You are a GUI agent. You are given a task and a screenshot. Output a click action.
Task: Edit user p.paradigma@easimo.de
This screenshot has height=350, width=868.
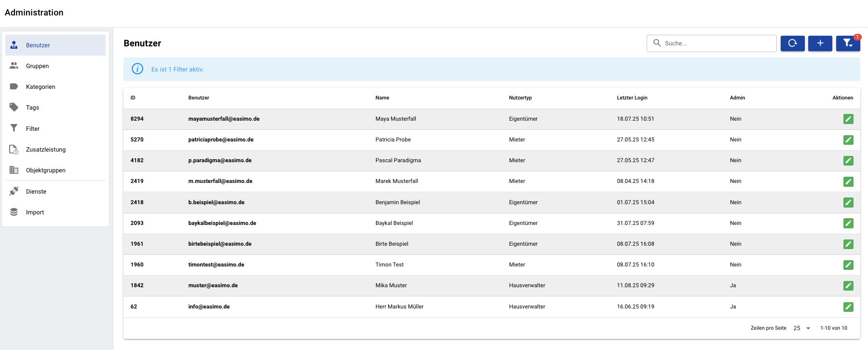click(x=848, y=160)
